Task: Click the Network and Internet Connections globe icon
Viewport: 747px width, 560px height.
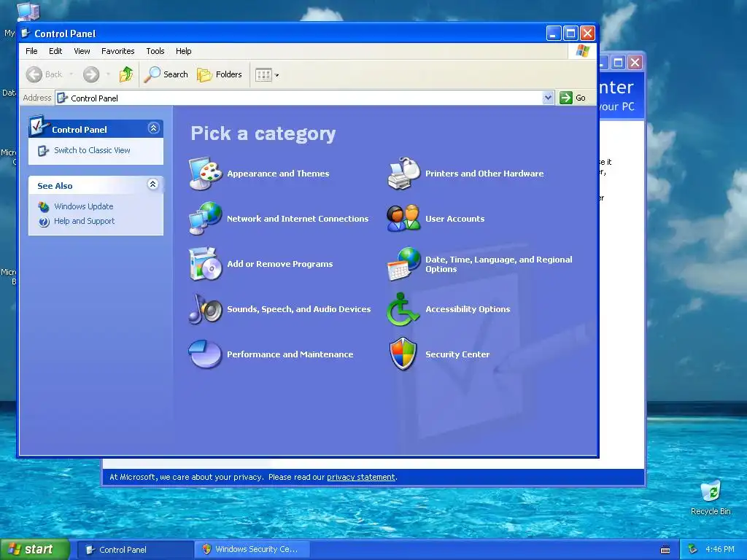Action: click(205, 219)
